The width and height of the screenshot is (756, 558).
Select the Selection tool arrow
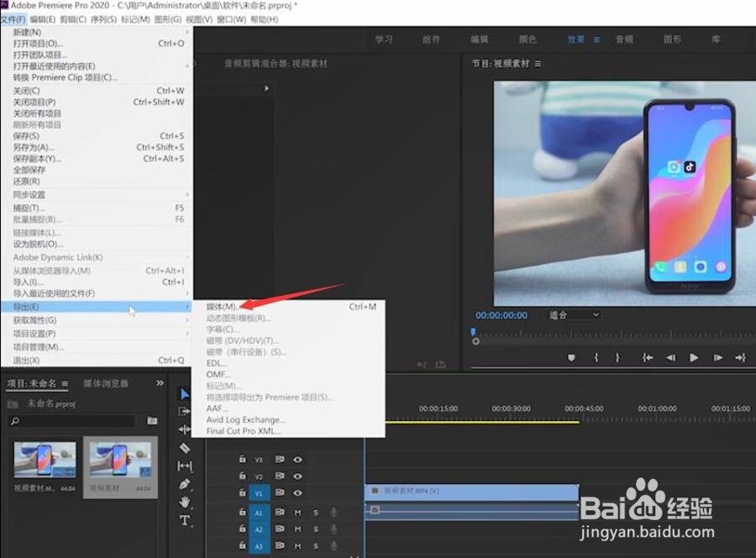point(185,394)
